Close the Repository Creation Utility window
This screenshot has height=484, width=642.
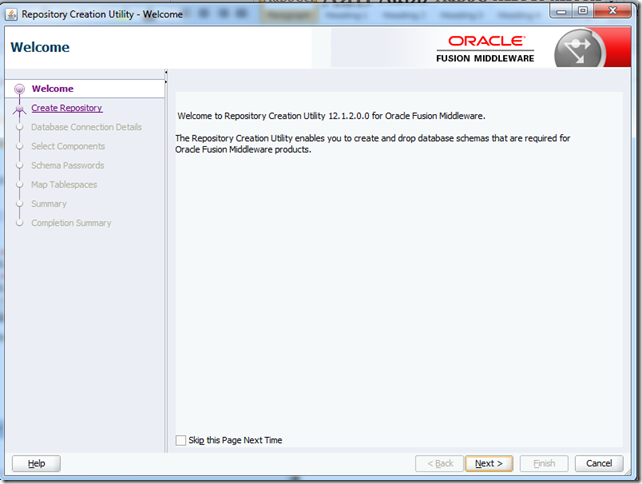(612, 11)
